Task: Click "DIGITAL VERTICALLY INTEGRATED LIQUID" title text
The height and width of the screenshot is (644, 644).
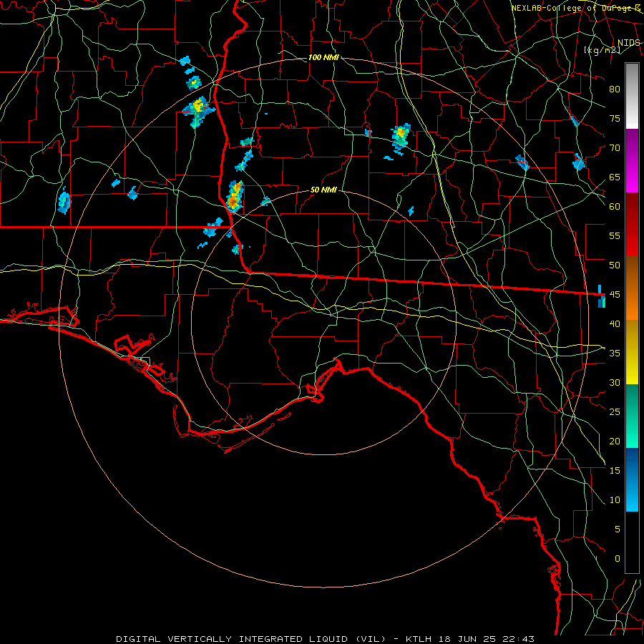Action: (x=232, y=639)
